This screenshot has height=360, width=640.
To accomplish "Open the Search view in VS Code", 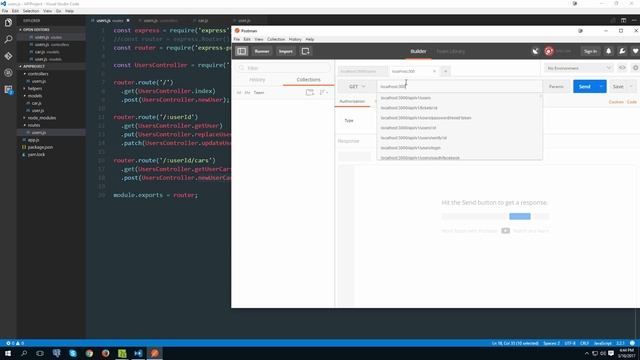I will (8, 40).
